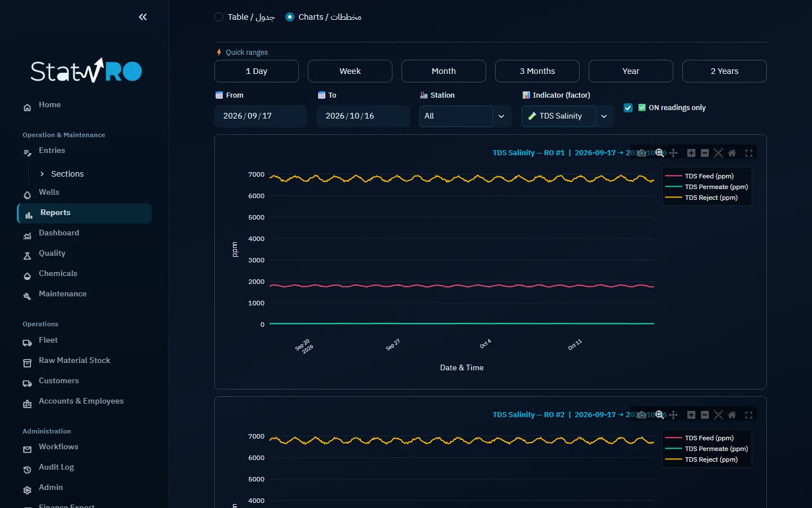Click the 3 Months quick range button
The height and width of the screenshot is (508, 812).
coord(537,71)
